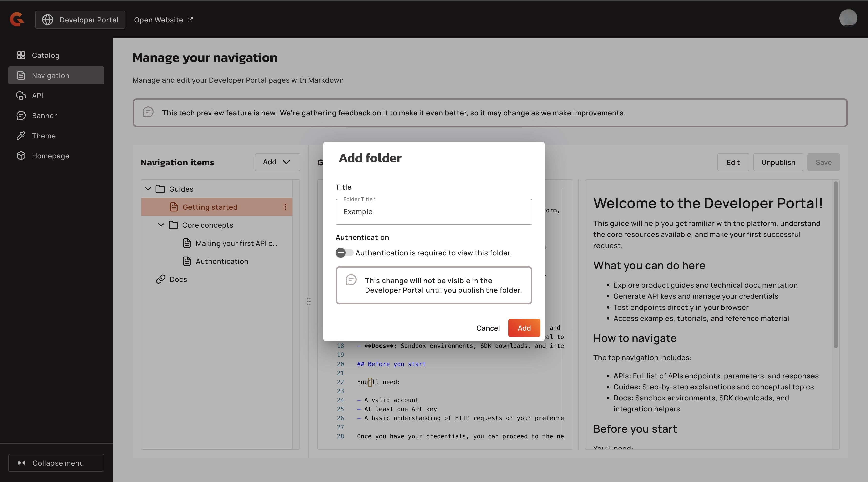Click the Docs link chain icon
This screenshot has height=482, width=868.
click(160, 279)
